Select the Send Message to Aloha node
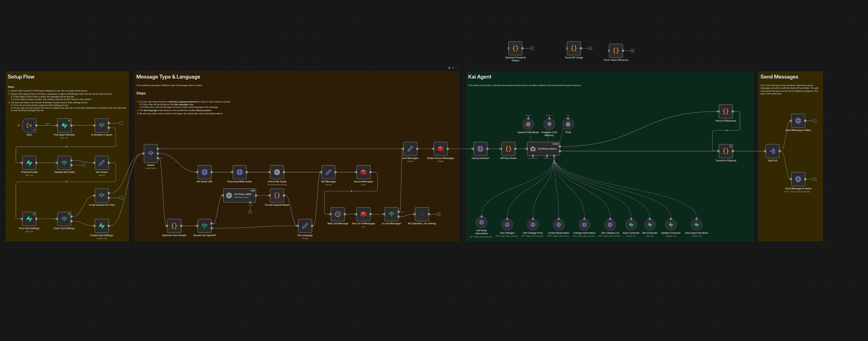 click(x=798, y=179)
